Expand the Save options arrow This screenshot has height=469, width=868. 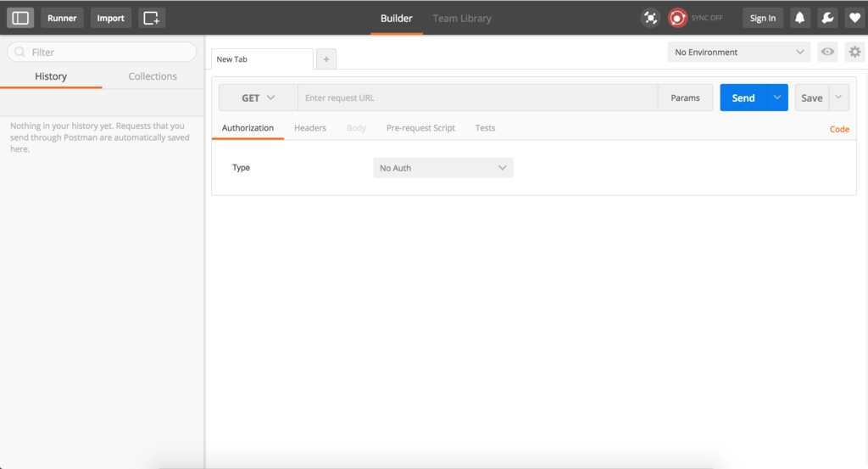(x=838, y=98)
